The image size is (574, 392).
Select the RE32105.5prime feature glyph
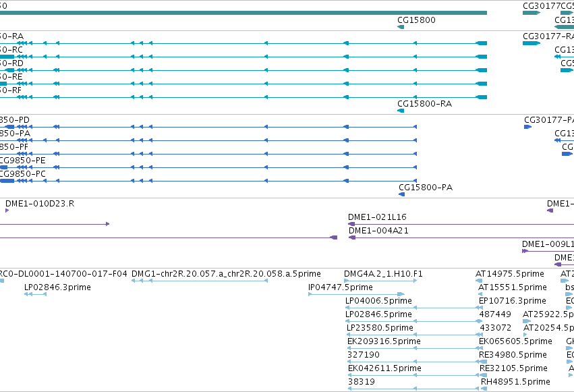[483, 375]
